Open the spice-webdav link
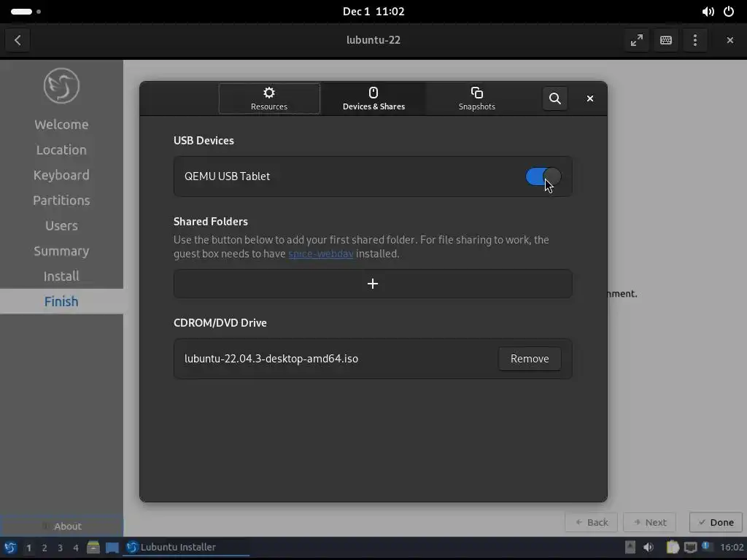Screen dimensions: 747x560 pos(321,254)
